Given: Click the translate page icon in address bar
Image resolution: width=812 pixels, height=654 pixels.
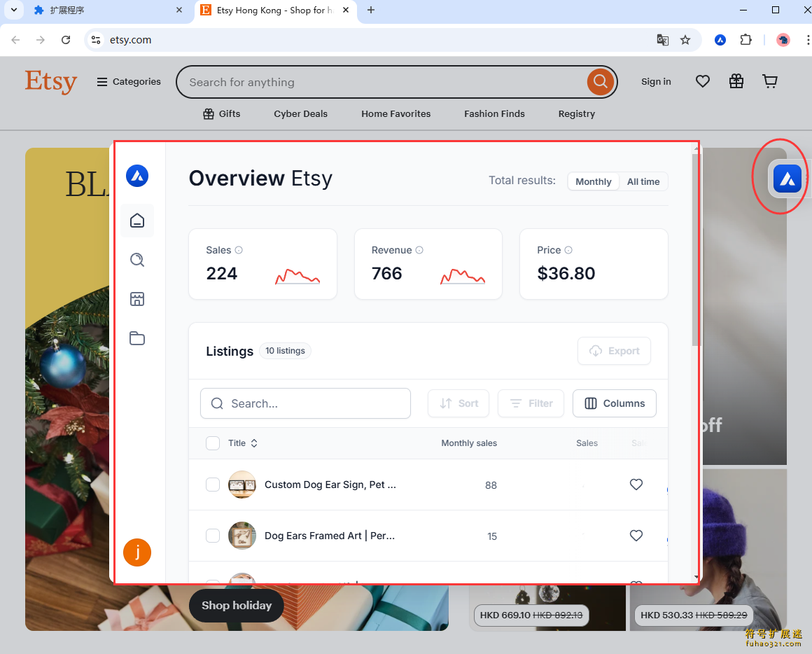Looking at the screenshot, I should pyautogui.click(x=662, y=40).
